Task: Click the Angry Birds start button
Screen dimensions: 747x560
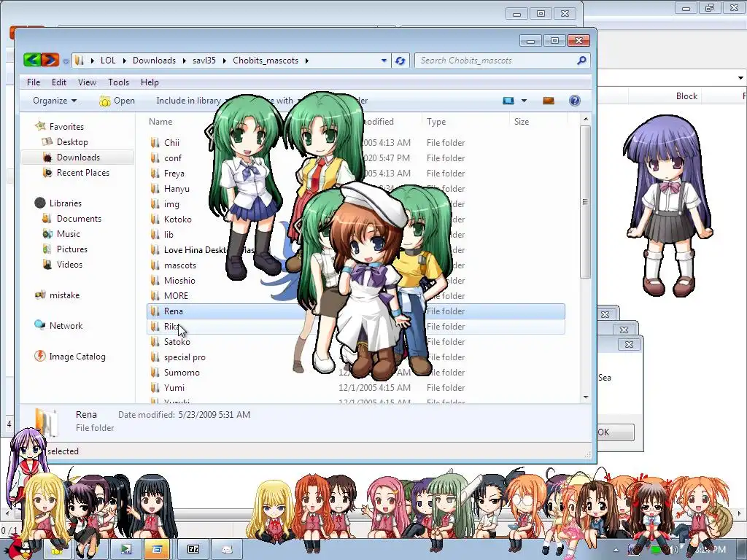Action: (x=19, y=545)
